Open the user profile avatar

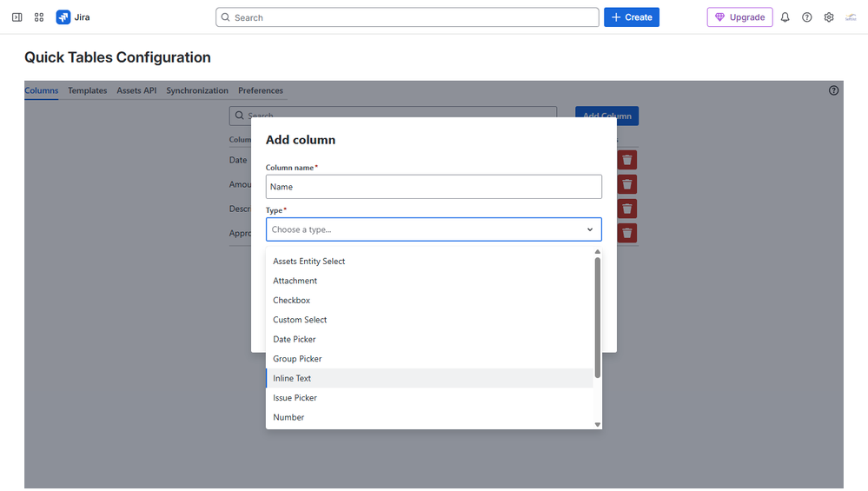[x=851, y=17]
